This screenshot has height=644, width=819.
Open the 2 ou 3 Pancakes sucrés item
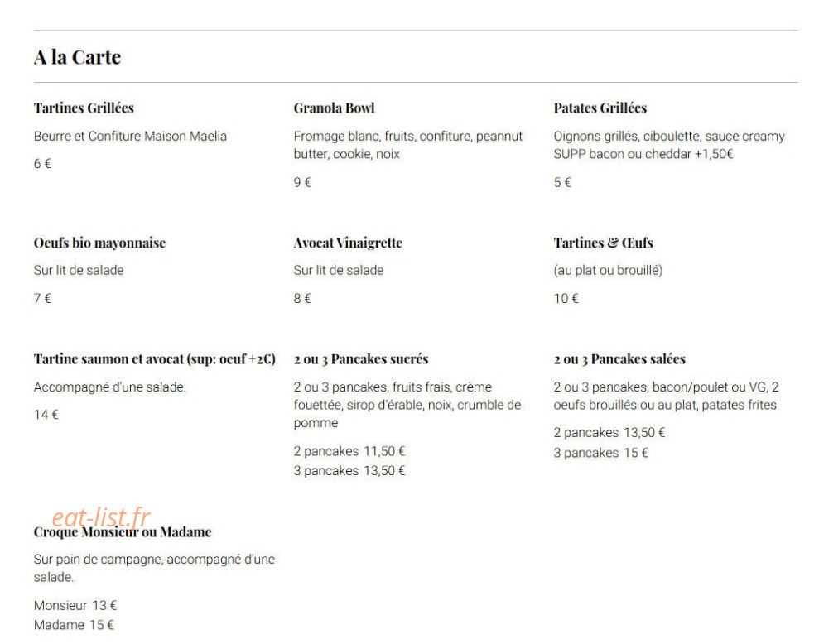pos(361,358)
